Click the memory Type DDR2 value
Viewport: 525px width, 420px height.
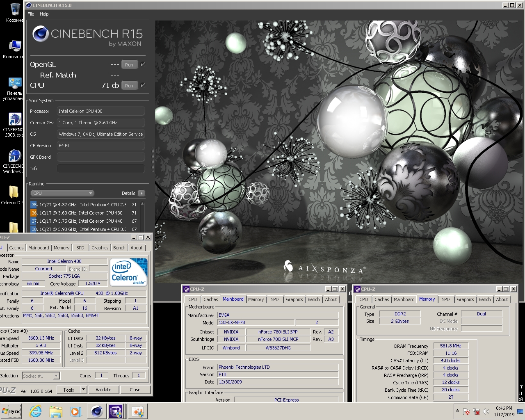point(400,314)
